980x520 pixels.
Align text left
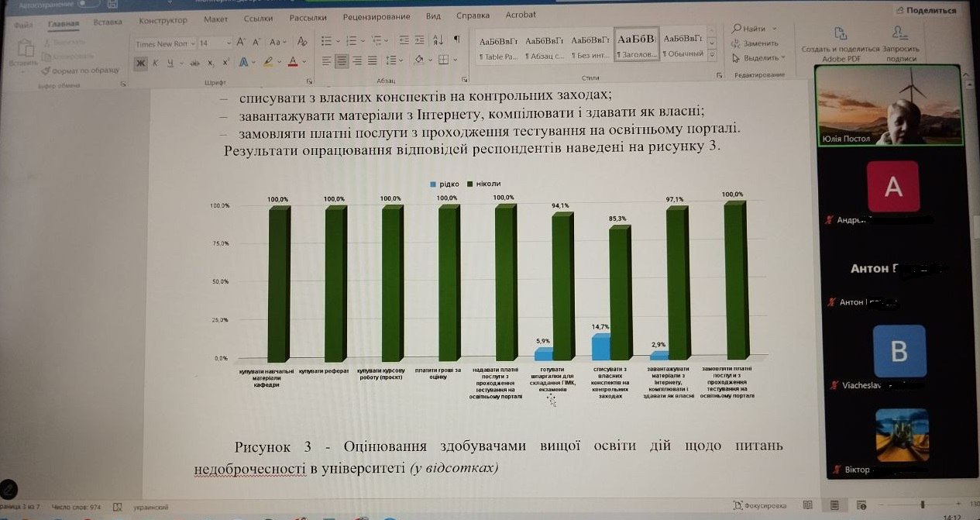[x=326, y=60]
